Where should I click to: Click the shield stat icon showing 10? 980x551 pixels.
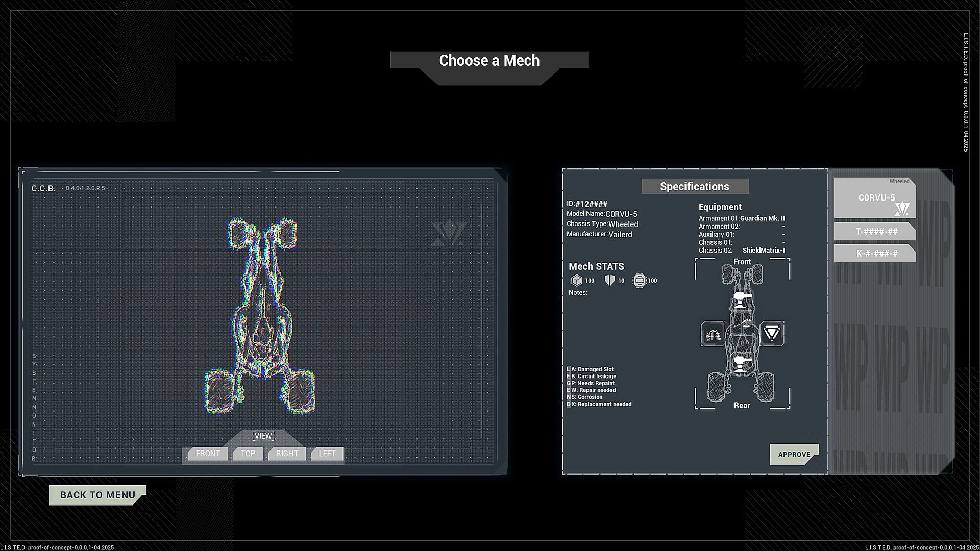609,281
